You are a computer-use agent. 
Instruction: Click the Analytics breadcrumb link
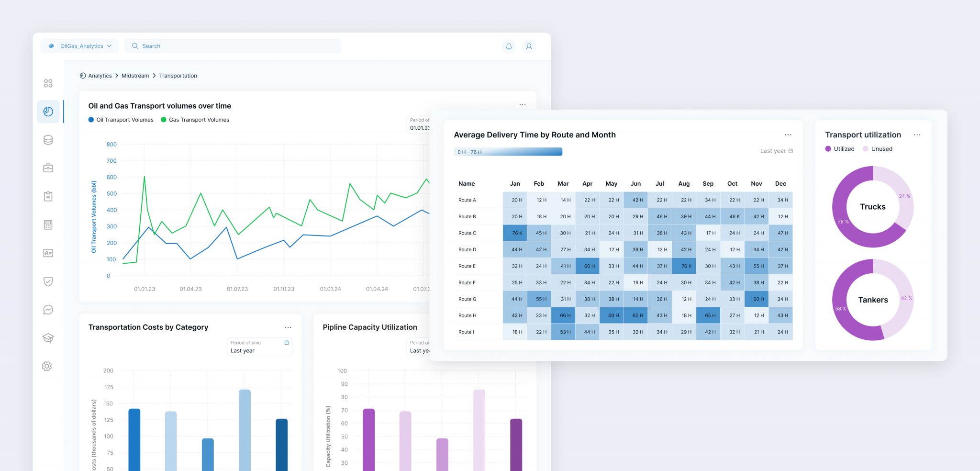point(100,76)
